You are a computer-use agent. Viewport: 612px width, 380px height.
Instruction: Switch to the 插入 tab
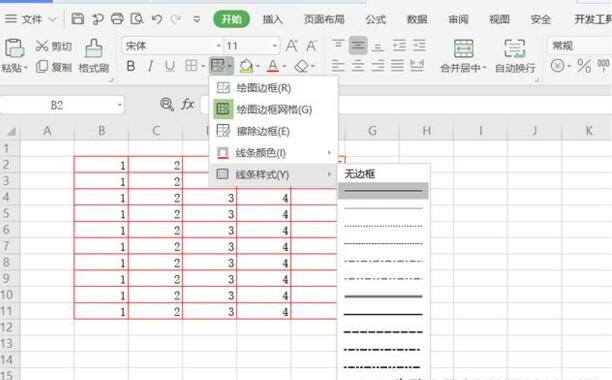(272, 19)
